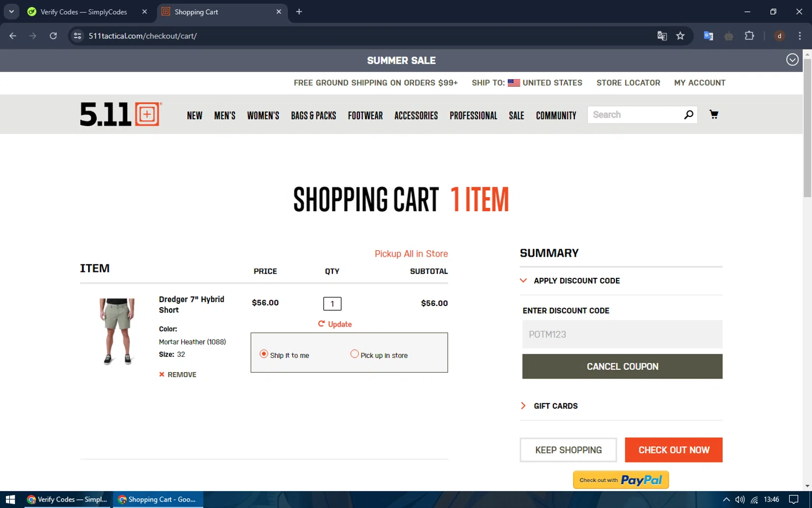Open the notifications center icon
The width and height of the screenshot is (812, 508).
[794, 499]
